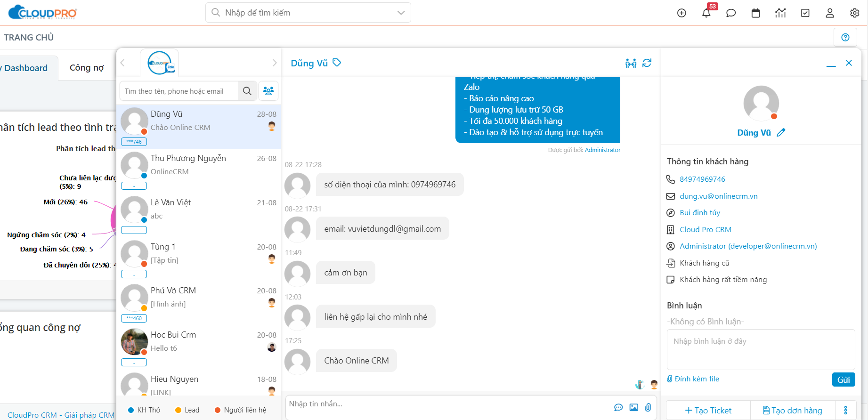Screen dimensions: 868x420
Task: Open Lê Văn Việt conversation
Action: 199,215
